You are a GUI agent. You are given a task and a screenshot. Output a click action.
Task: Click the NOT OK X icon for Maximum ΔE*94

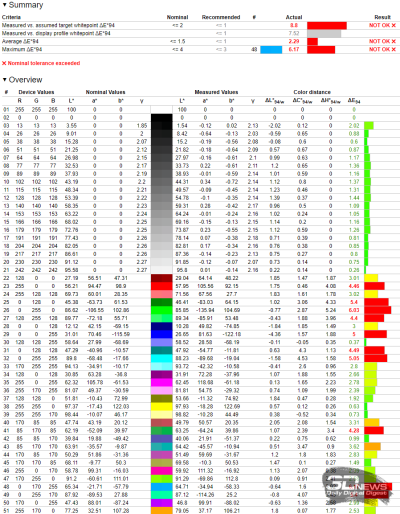coord(393,49)
